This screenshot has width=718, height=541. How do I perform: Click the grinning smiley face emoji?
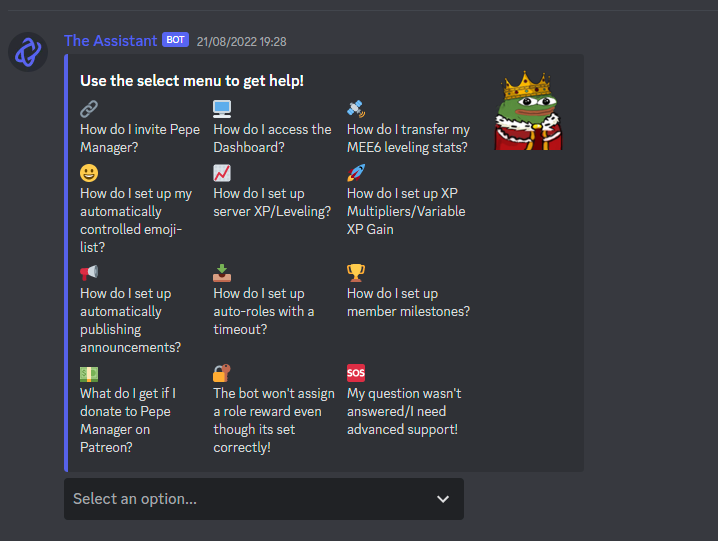pyautogui.click(x=89, y=173)
